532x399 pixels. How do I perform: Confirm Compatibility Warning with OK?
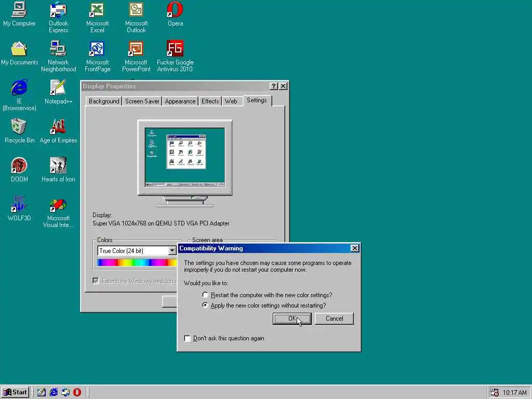[x=292, y=318]
